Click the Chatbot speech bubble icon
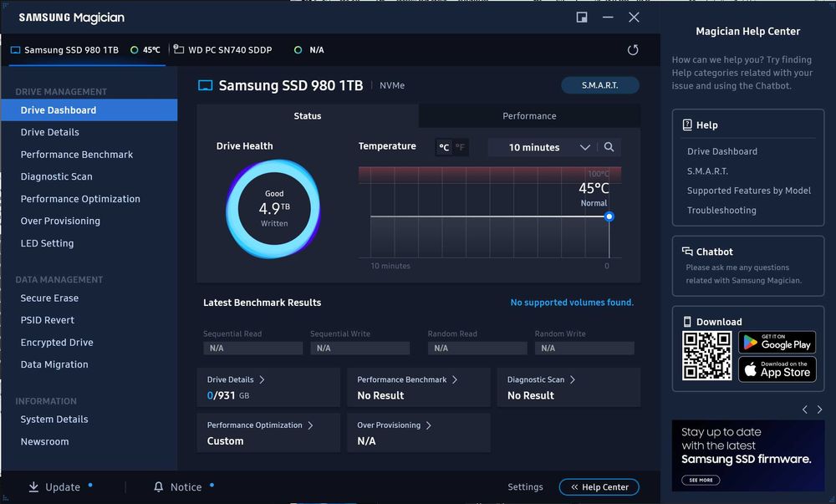Screen dimensions: 836x504 [687, 252]
